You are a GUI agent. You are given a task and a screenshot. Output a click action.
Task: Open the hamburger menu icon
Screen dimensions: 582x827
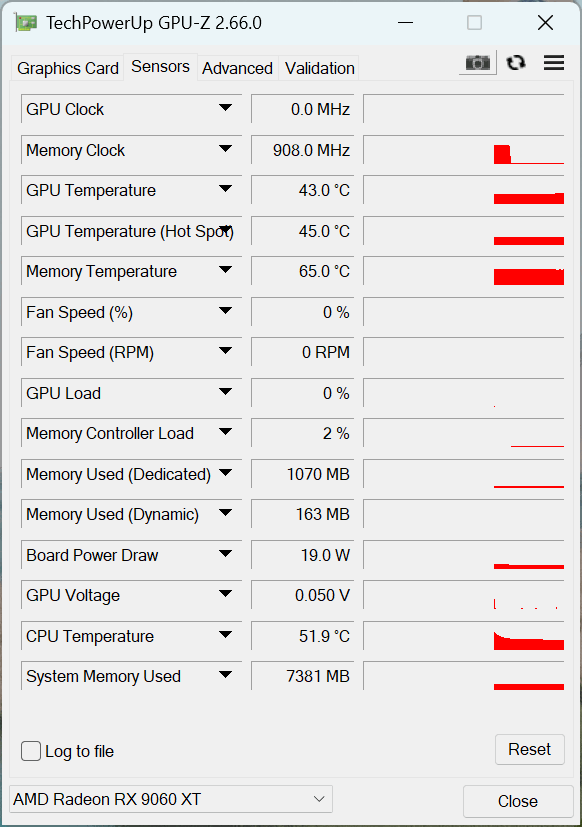coord(554,63)
